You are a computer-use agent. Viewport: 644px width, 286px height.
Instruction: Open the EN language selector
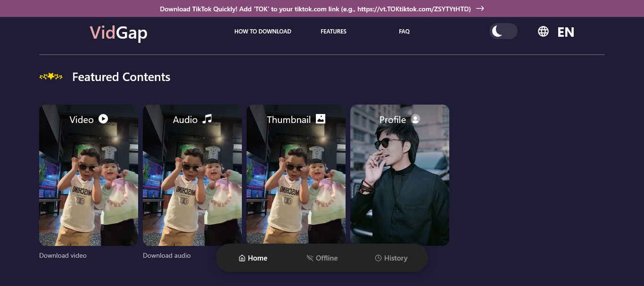[x=566, y=32]
